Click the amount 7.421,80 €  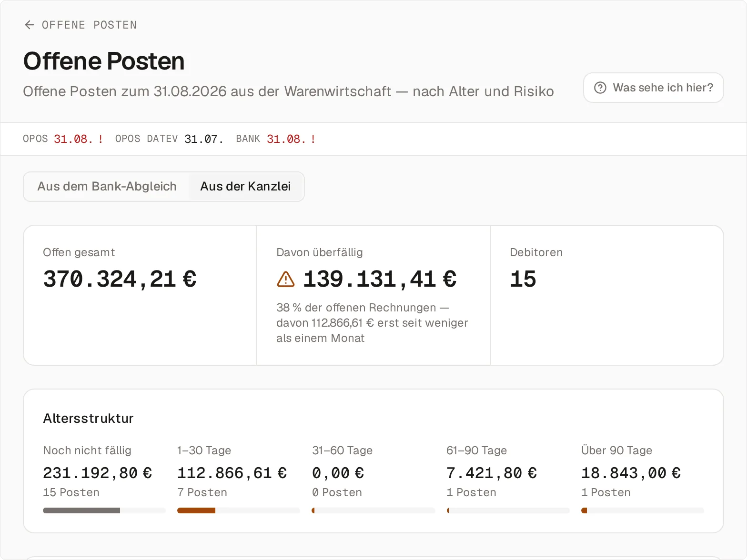492,473
